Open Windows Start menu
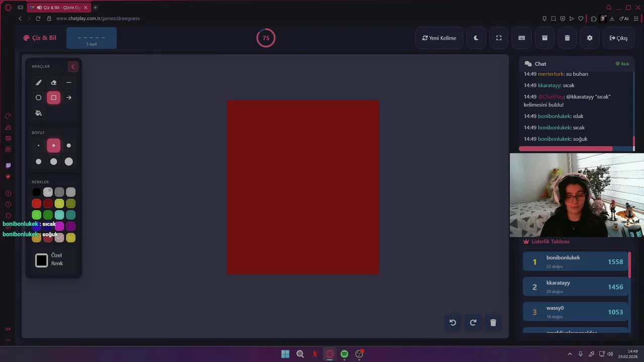Viewport: 644px width, 362px height. tap(285, 354)
